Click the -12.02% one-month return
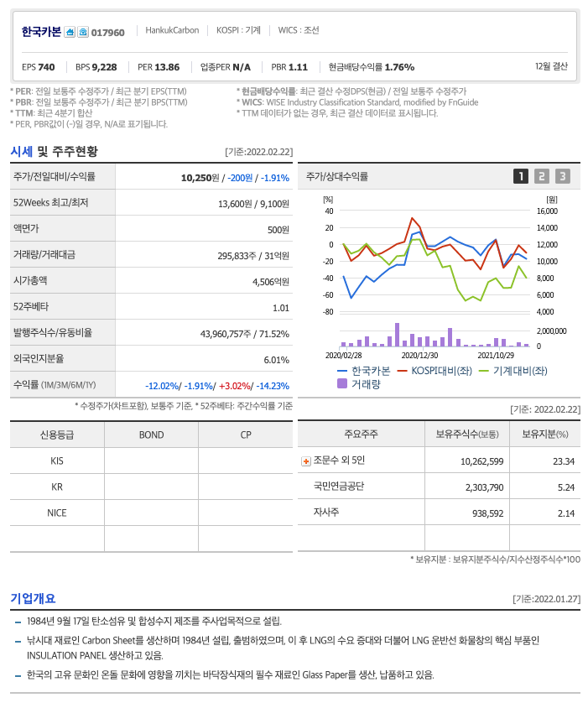 (x=162, y=386)
